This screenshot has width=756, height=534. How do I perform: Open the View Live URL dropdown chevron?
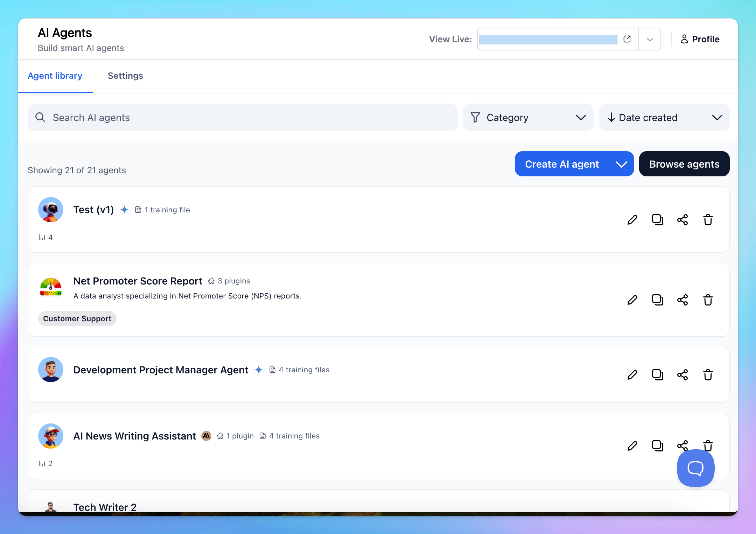pyautogui.click(x=650, y=39)
